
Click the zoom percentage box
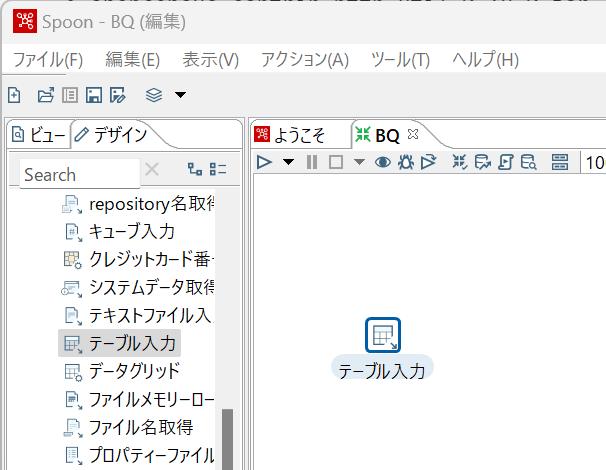coord(594,162)
